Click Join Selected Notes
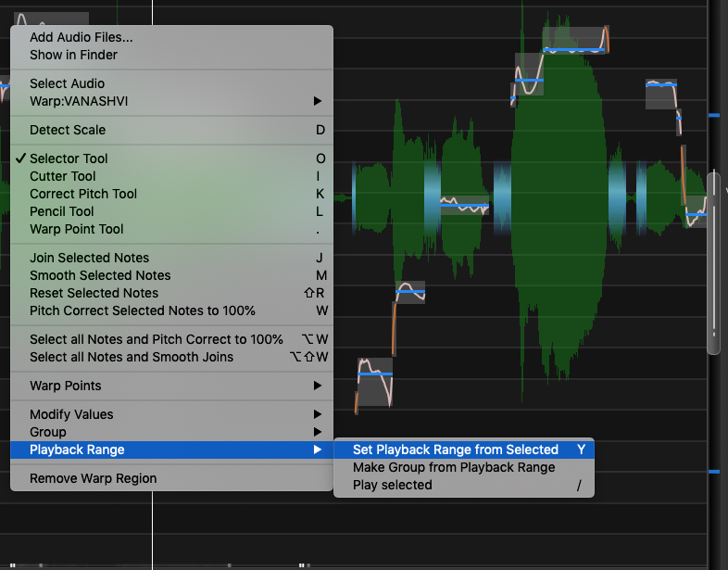The image size is (728, 570). (x=89, y=258)
